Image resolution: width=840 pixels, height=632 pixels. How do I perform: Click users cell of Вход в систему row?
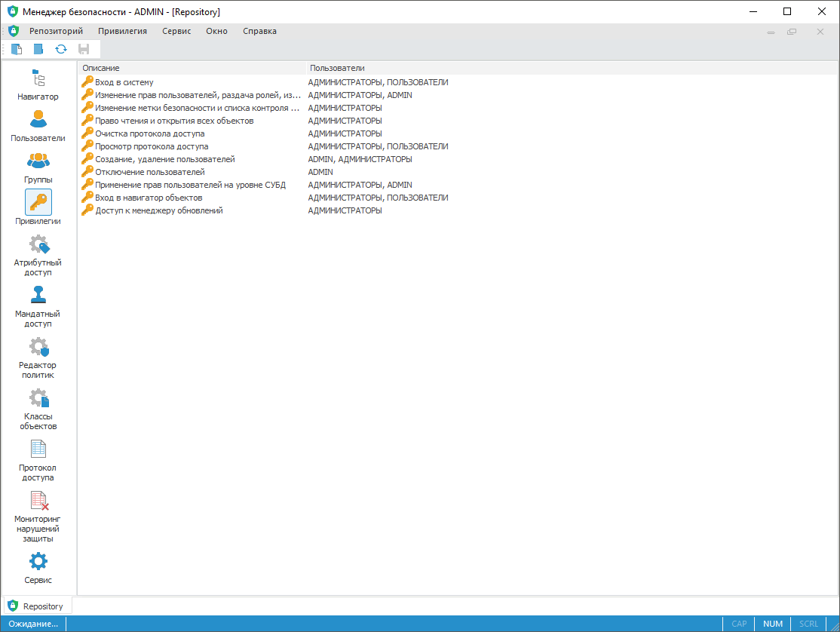coord(379,82)
